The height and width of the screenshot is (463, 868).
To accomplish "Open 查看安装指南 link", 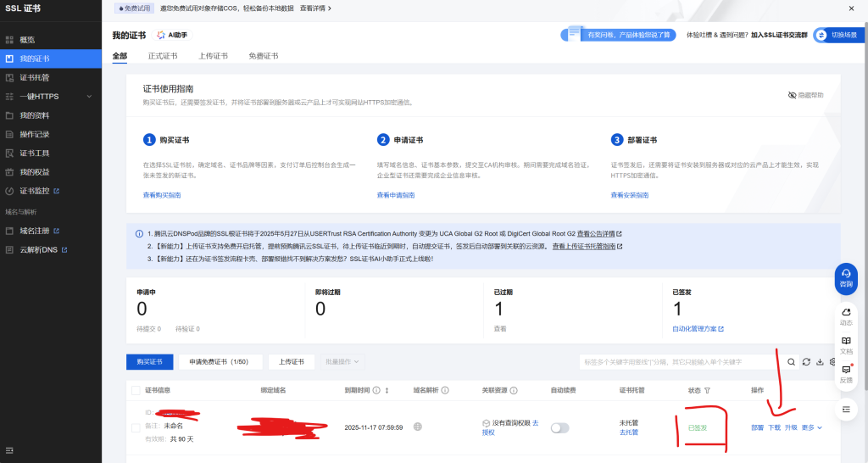I will [x=630, y=195].
